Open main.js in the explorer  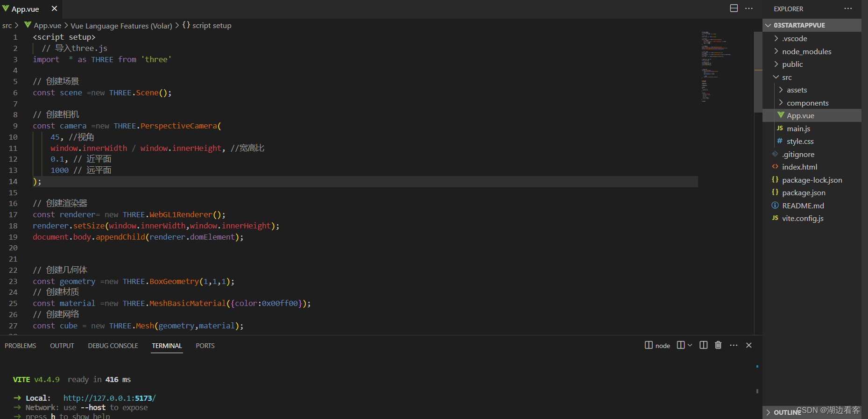(798, 128)
